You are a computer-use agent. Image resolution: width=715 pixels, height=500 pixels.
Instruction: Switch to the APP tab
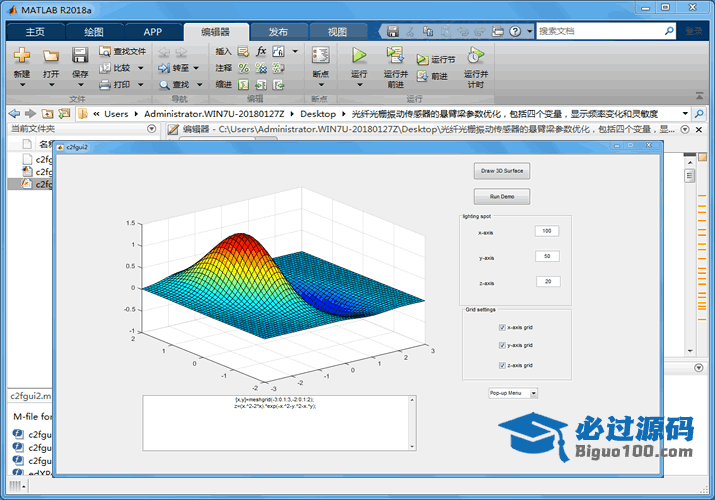[x=153, y=32]
